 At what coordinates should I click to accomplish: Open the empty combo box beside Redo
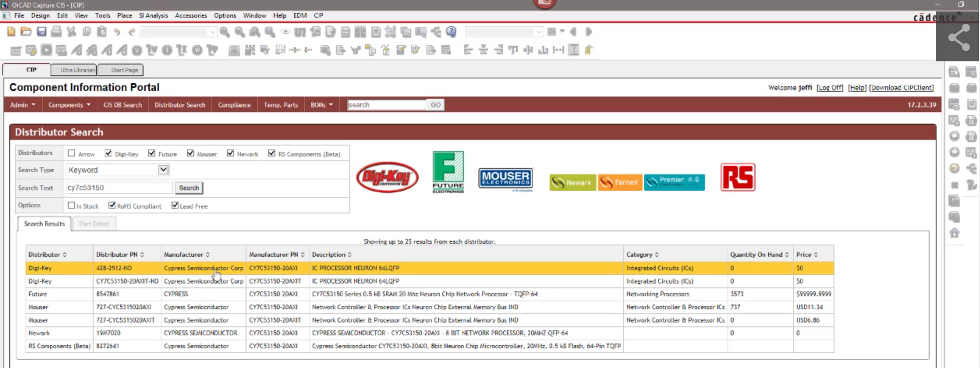[x=178, y=32]
